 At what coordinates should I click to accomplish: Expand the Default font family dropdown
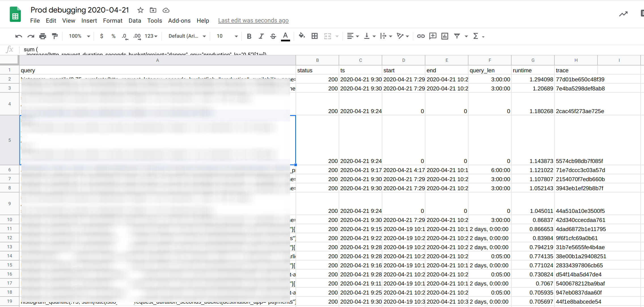[x=187, y=36]
